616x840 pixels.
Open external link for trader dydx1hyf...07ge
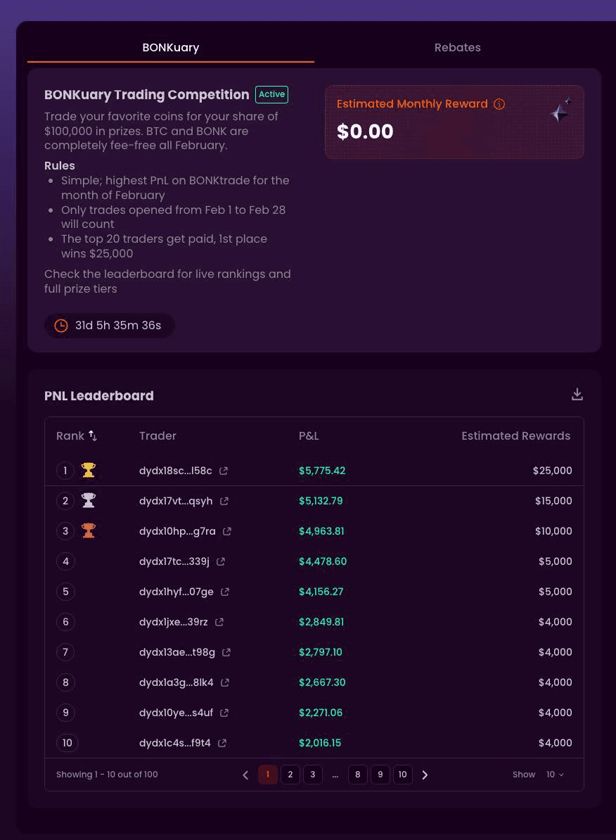pos(225,592)
